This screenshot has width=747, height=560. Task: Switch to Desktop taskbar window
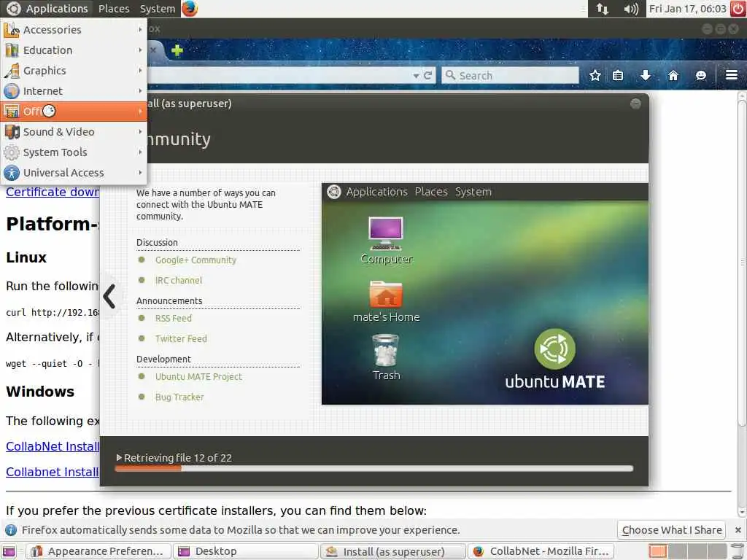[x=245, y=551]
